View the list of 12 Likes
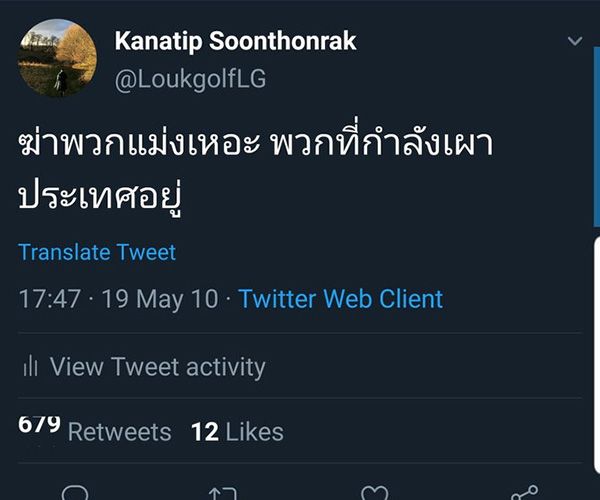The height and width of the screenshot is (500, 600). [237, 432]
